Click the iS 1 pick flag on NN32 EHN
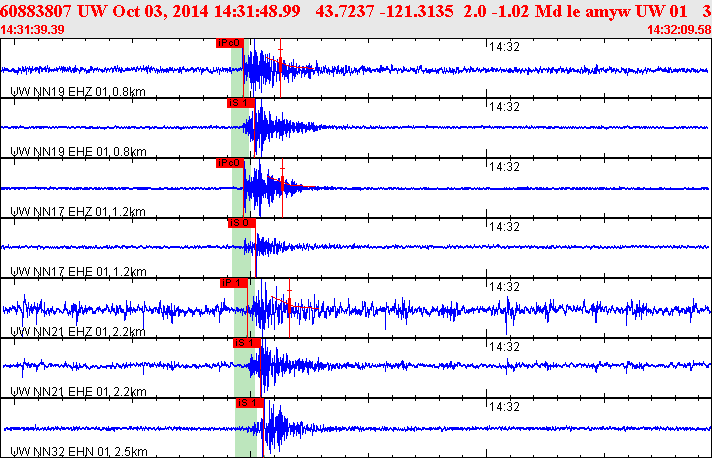Screen dimensions: 712x458 point(250,403)
